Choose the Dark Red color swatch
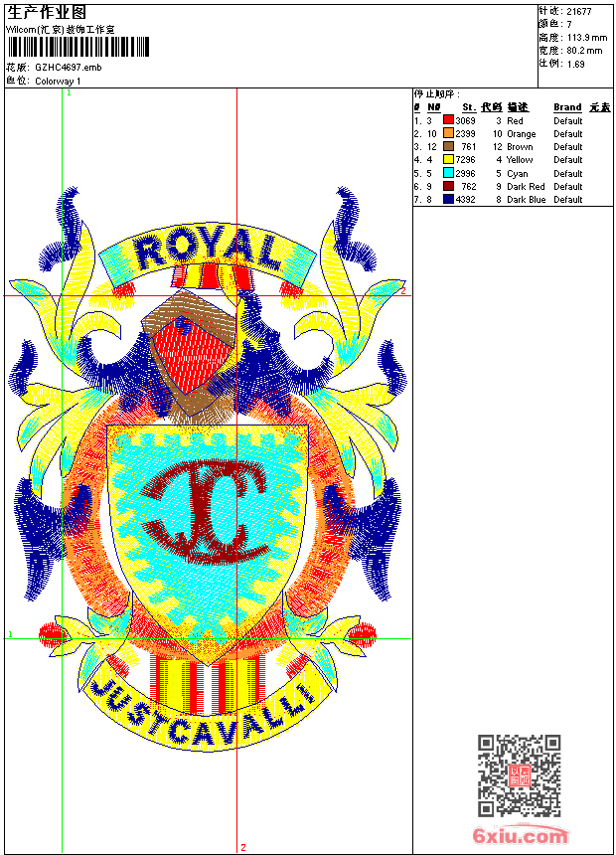This screenshot has width=616, height=855. [449, 186]
